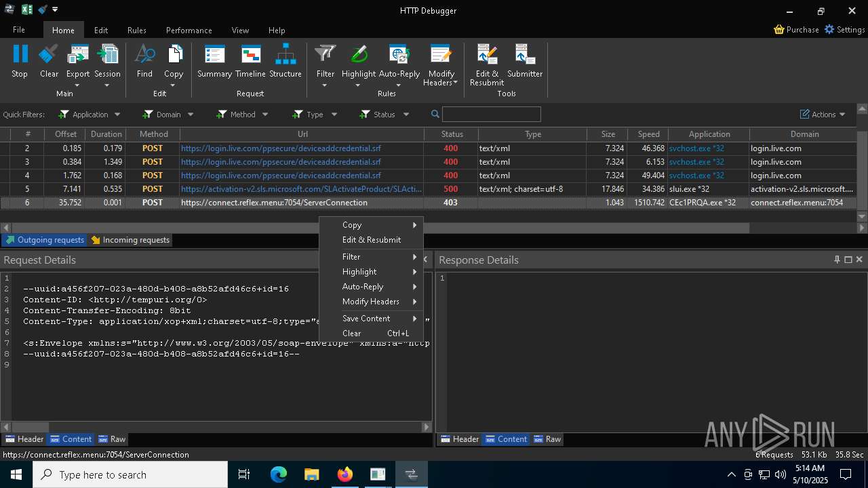Image resolution: width=868 pixels, height=488 pixels.
Task: Click the Stop capture icon
Action: (20, 55)
